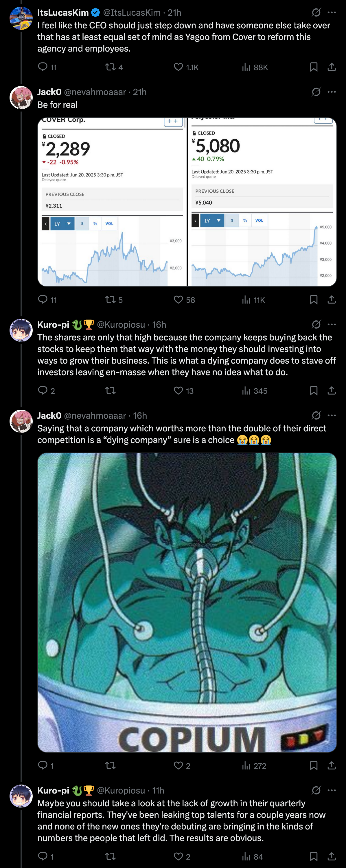Image resolution: width=346 pixels, height=868 pixels.
Task: Open the COPIUM meme image
Action: click(x=187, y=602)
